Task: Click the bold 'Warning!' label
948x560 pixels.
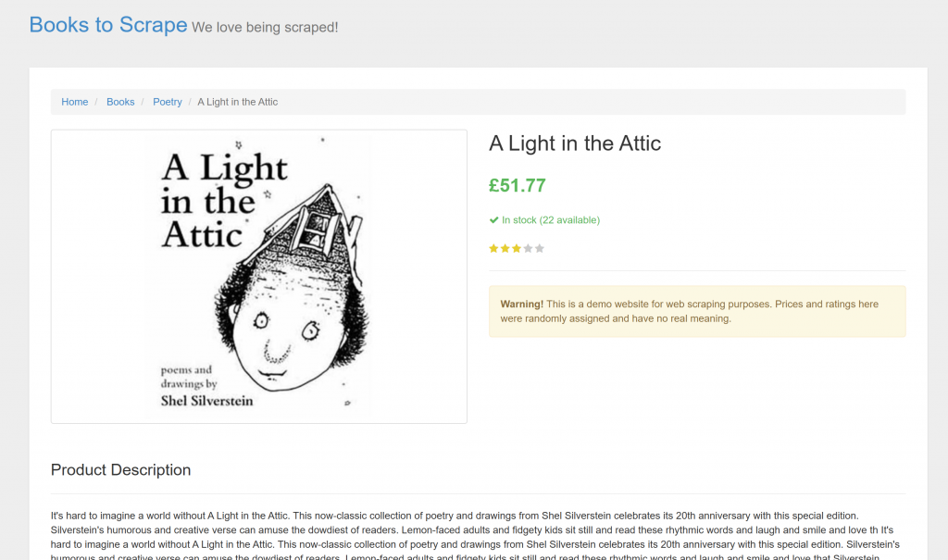Action: point(521,304)
